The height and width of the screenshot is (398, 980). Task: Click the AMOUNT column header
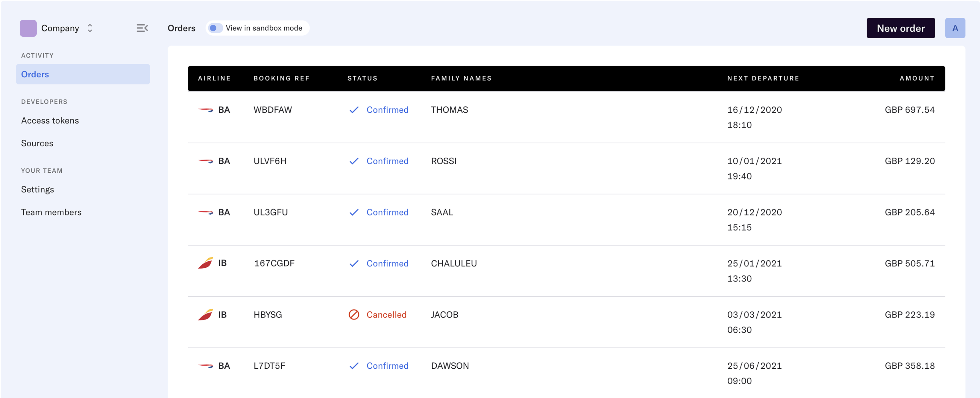point(917,78)
